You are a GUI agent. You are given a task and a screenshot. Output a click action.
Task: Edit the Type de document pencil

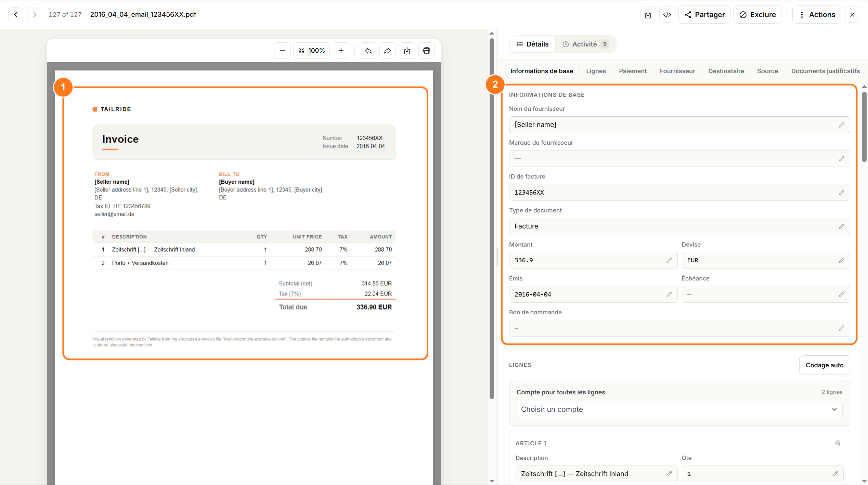842,226
